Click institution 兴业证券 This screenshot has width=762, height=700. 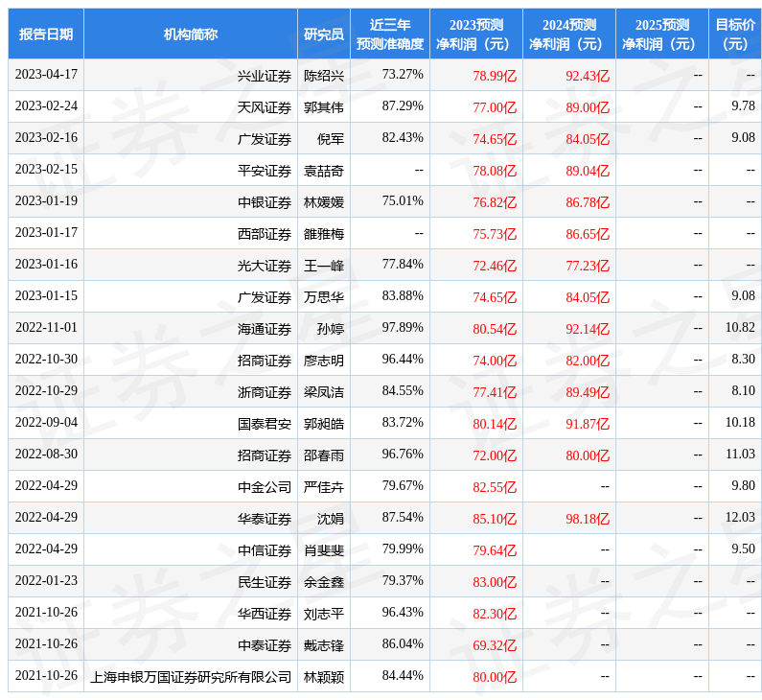[x=265, y=76]
